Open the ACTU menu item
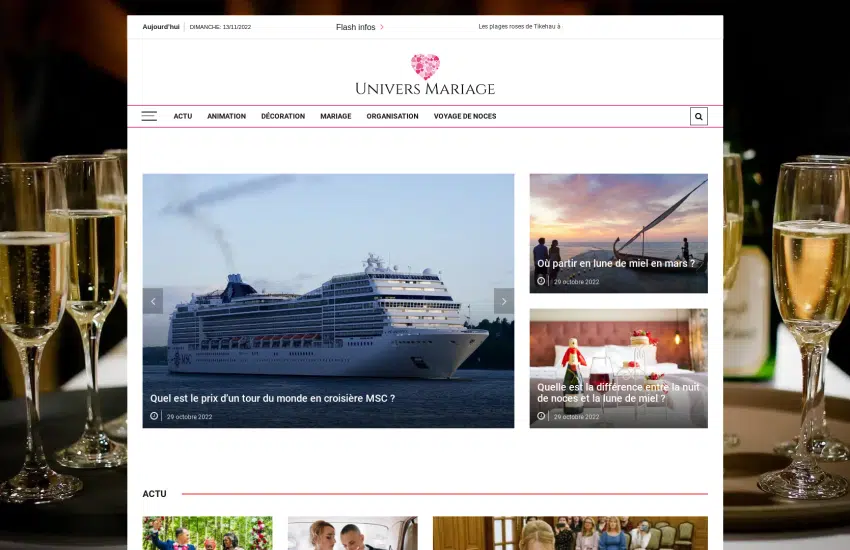 tap(182, 116)
